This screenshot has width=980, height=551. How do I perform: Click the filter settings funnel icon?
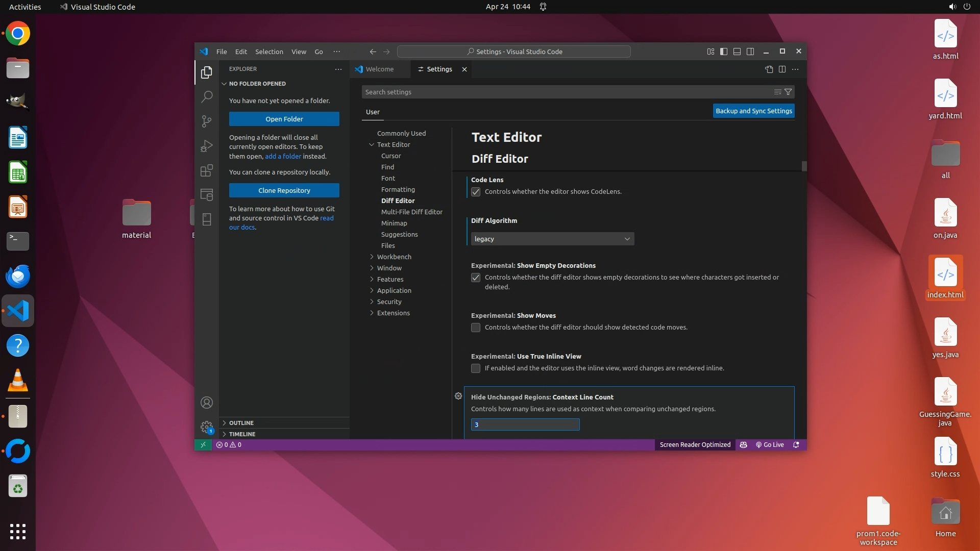tap(788, 92)
